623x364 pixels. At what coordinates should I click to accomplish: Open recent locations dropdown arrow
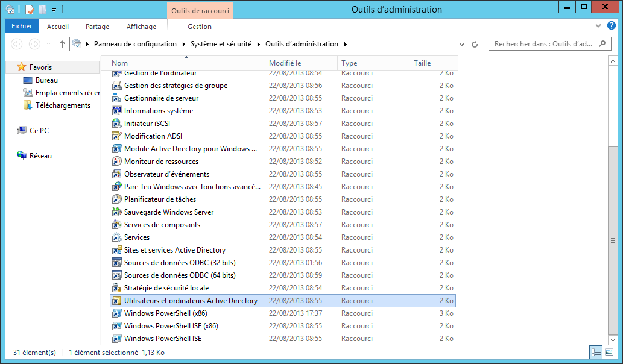click(48, 44)
